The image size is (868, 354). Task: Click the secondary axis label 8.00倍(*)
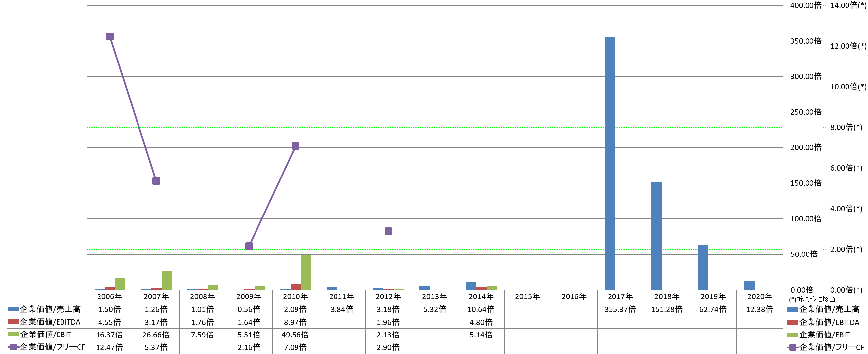pyautogui.click(x=847, y=127)
